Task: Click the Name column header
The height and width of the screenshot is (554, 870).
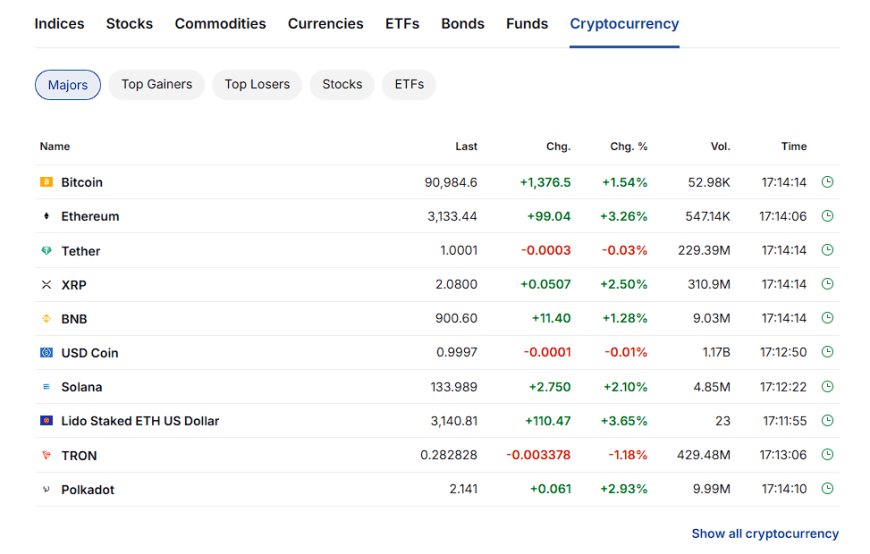Action: coord(55,147)
